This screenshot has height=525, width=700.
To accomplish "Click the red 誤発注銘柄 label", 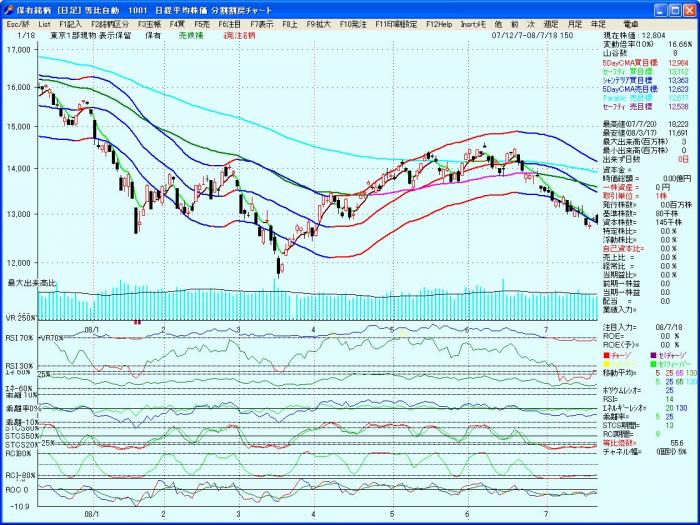I will 239,36.
